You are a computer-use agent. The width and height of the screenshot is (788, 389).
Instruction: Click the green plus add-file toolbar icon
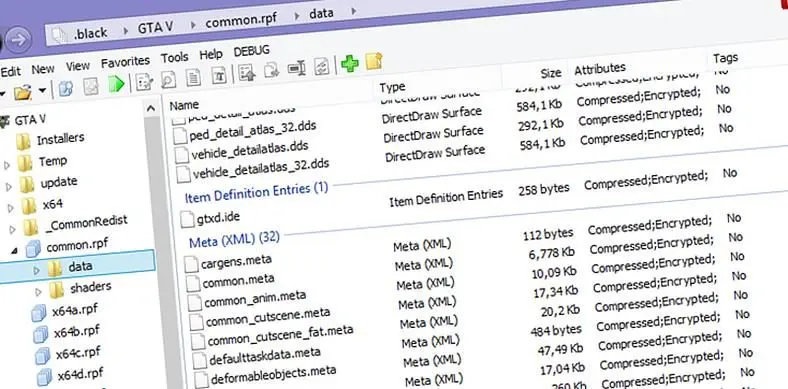(x=350, y=64)
